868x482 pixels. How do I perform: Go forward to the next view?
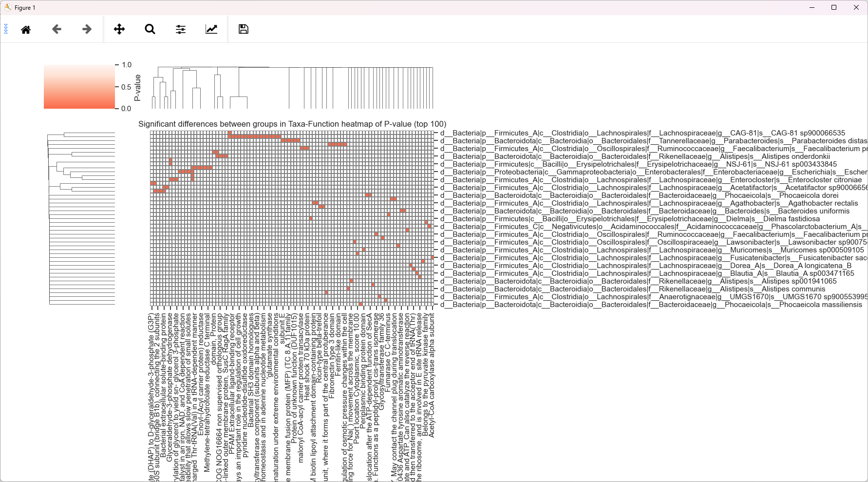click(x=87, y=29)
